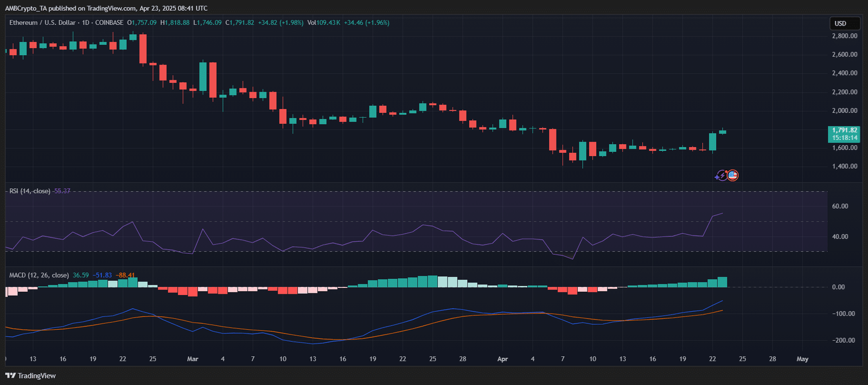
Task: Click the latest green candle on April 23
Action: tap(723, 132)
